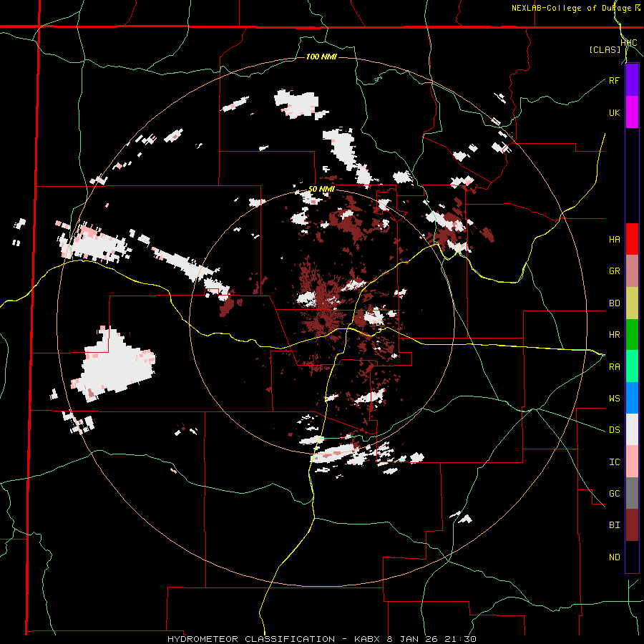
Task: Click the HA legend label
Action: coord(614,240)
